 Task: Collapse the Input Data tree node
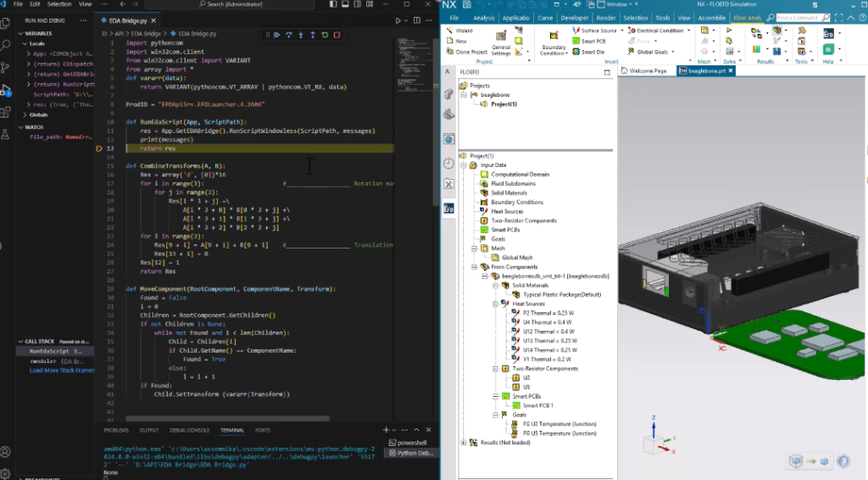point(464,165)
